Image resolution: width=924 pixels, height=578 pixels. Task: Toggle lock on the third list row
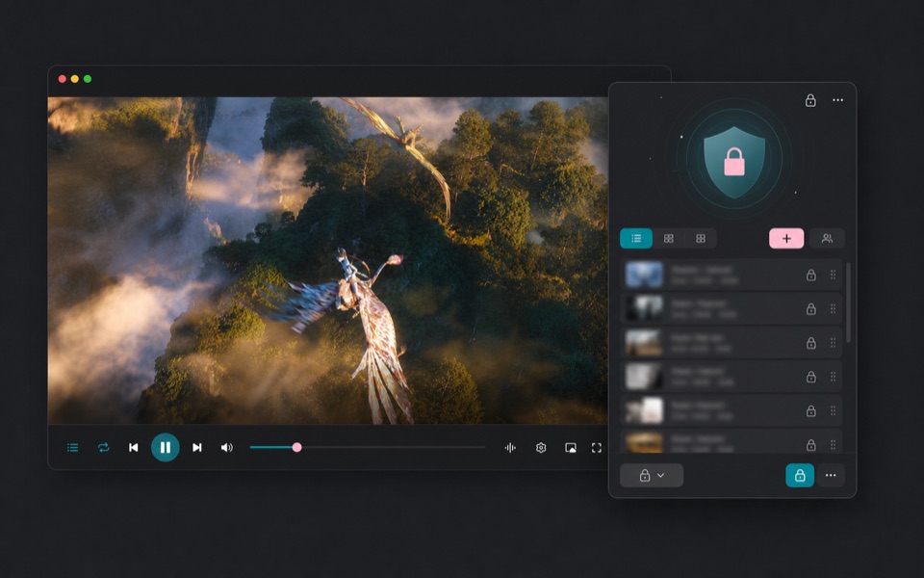pyautogui.click(x=810, y=343)
